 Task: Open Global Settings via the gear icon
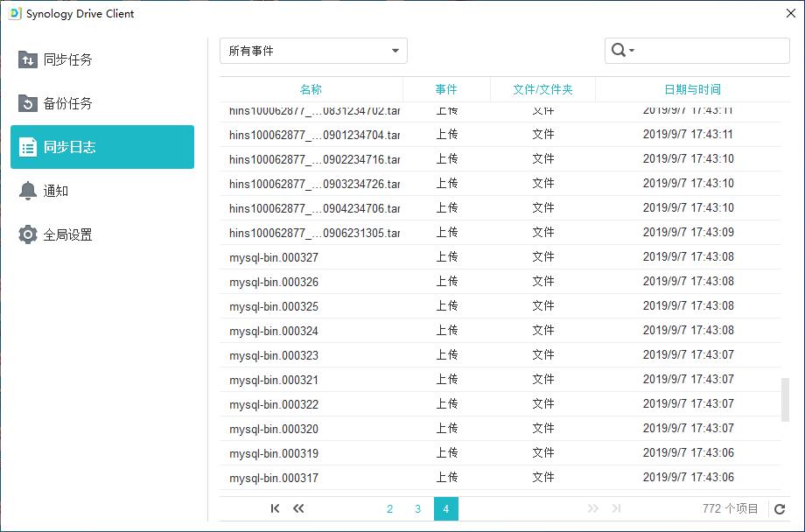(x=29, y=234)
